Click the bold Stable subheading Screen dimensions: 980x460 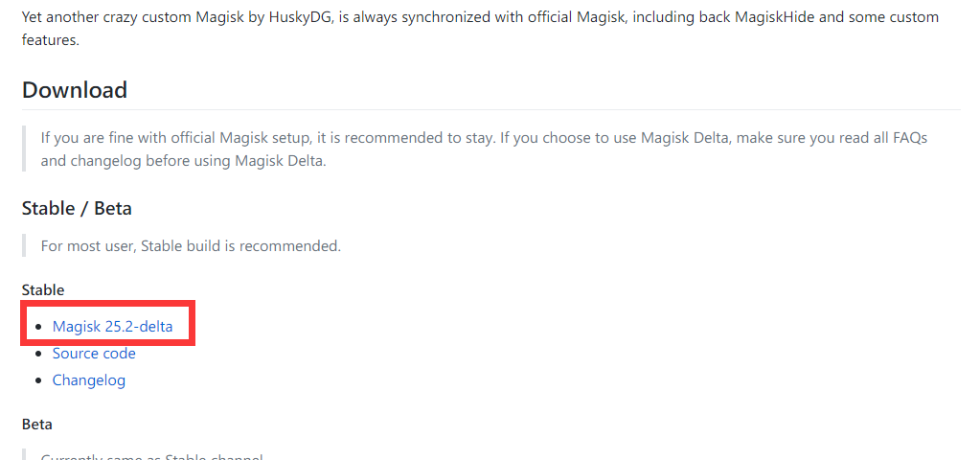click(43, 289)
